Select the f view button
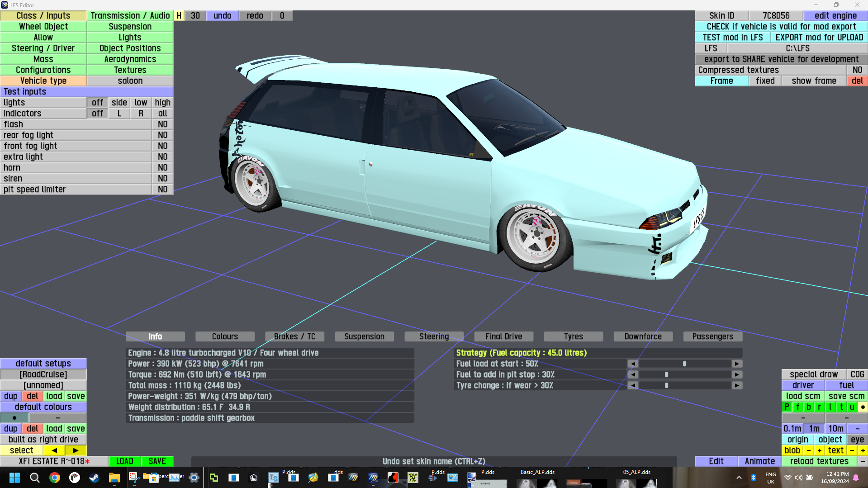The height and width of the screenshot is (488, 868). click(798, 407)
